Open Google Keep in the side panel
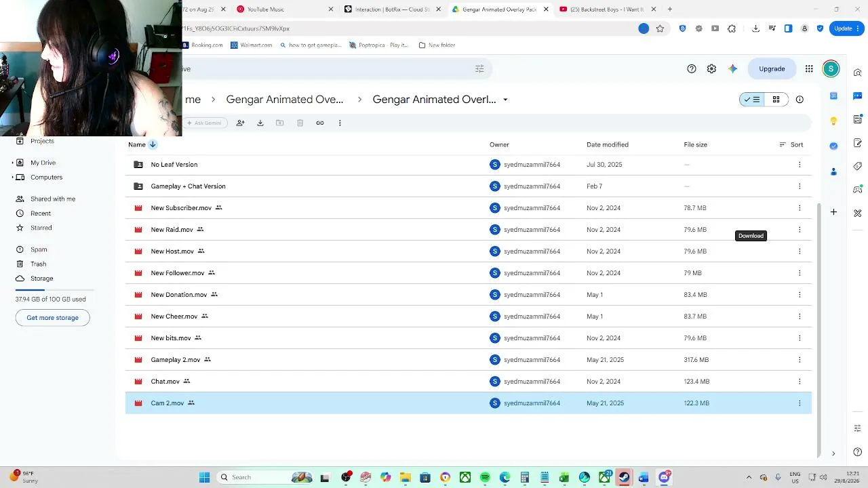868x488 pixels. [833, 121]
